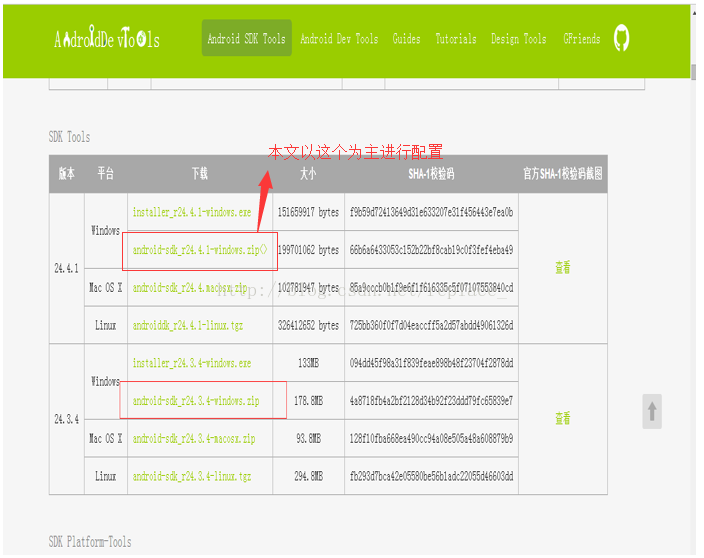Download android-sdk_r24.3.4-macosx.zip
704x558 pixels.
click(x=194, y=439)
